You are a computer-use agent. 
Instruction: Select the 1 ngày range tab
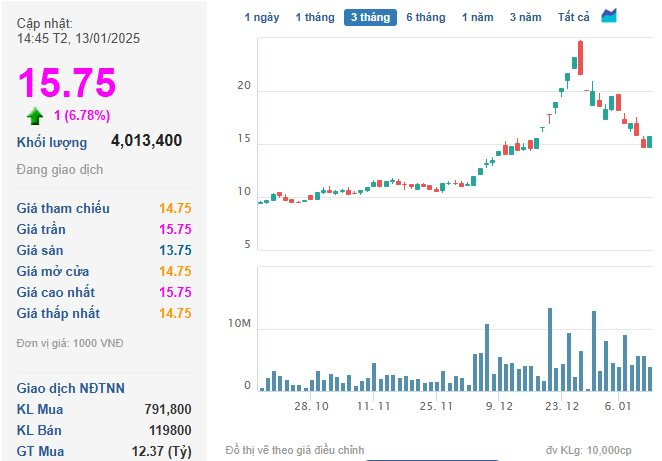tap(262, 17)
